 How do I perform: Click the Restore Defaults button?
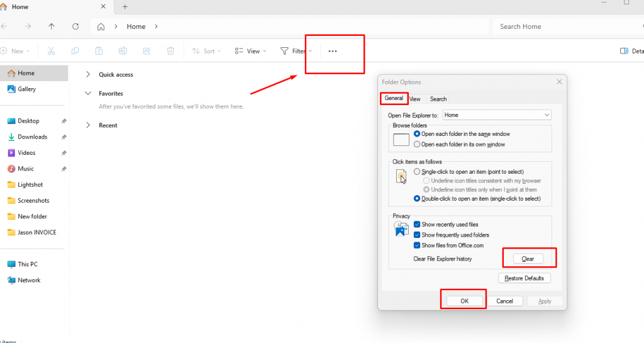click(x=524, y=278)
